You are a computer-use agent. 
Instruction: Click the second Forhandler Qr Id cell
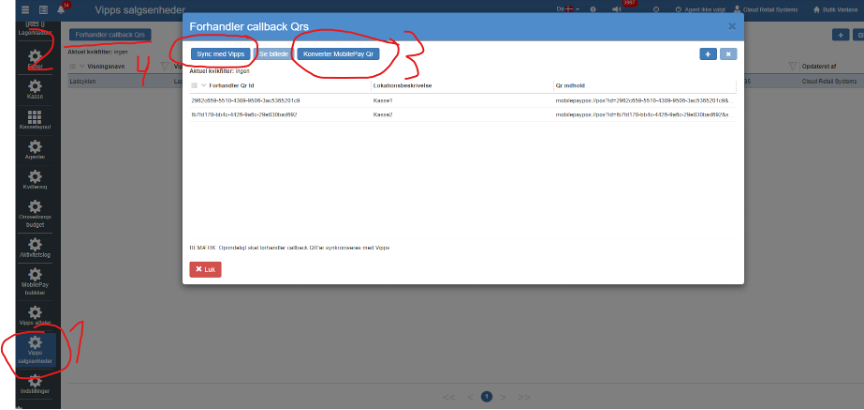[244, 115]
